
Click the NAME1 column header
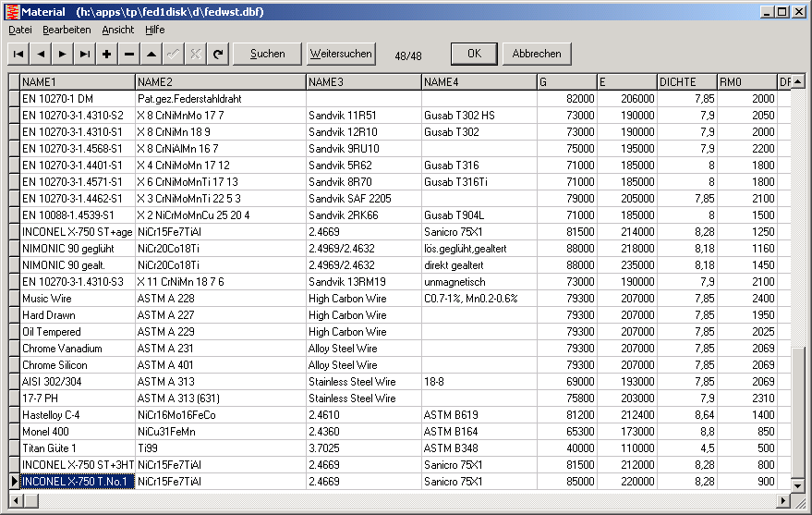pos(78,82)
